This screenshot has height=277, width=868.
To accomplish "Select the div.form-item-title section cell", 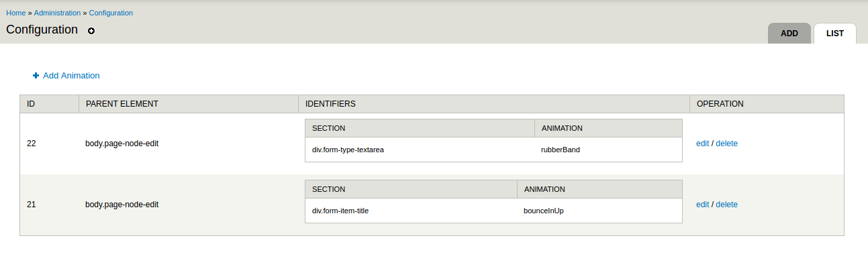I will [340, 211].
